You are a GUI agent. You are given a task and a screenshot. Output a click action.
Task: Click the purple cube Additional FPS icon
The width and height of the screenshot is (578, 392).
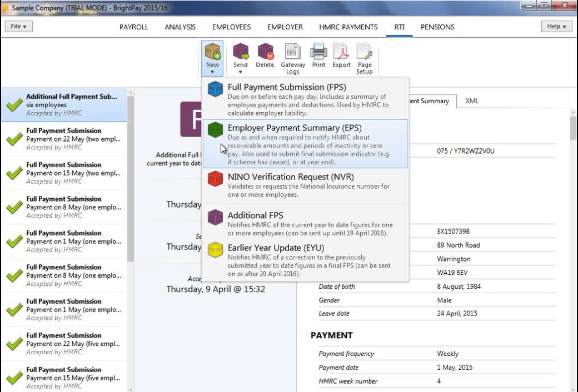pyautogui.click(x=215, y=217)
